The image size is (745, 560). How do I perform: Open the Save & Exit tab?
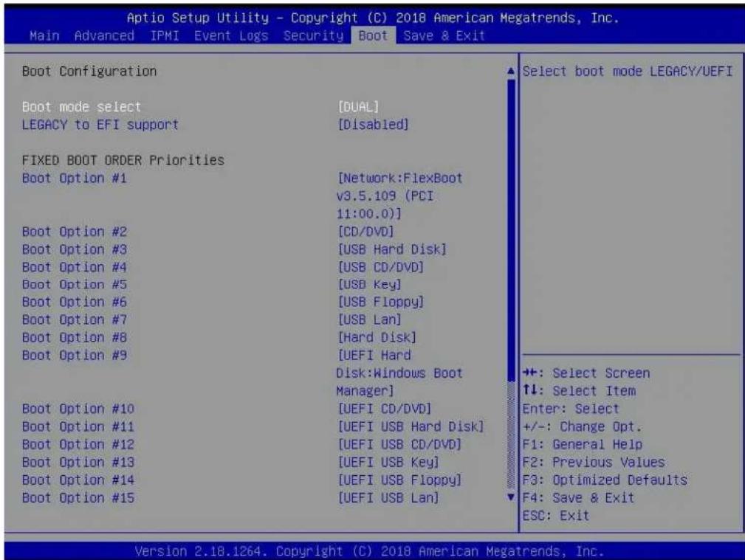pyautogui.click(x=444, y=35)
